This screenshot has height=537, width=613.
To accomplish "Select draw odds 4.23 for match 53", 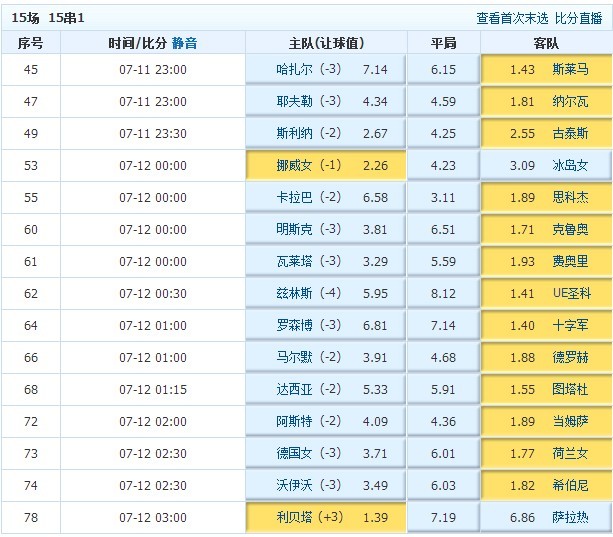I will 443,166.
